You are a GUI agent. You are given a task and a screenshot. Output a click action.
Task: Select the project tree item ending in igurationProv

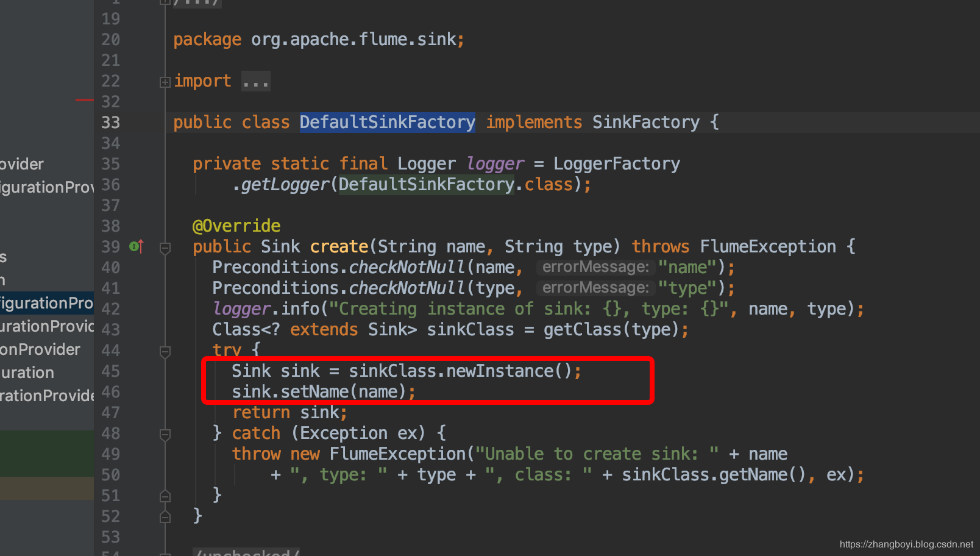[x=47, y=187]
